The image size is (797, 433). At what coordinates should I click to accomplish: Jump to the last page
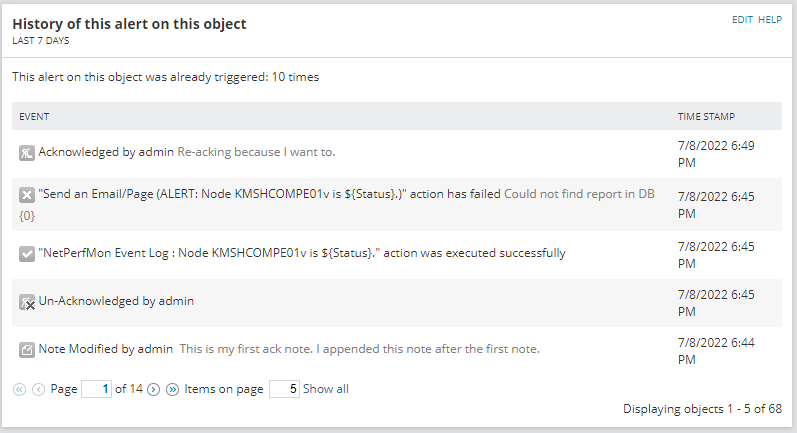click(x=172, y=389)
